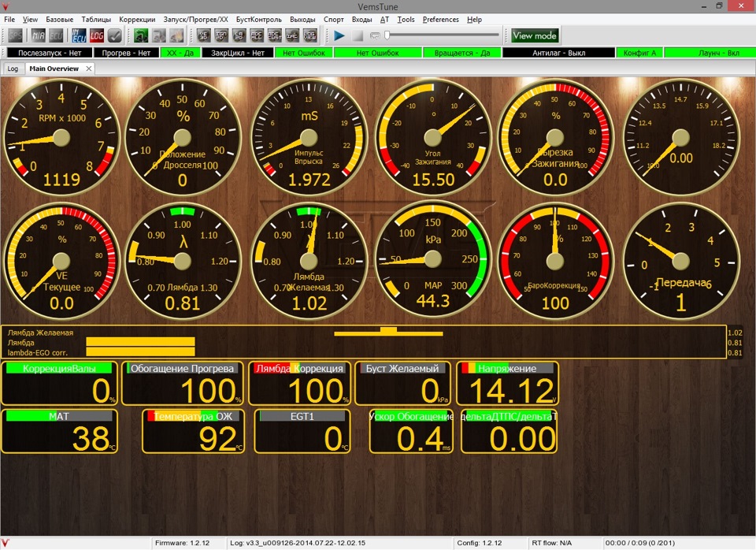Click the gray checkmark toolbar icon
Screen dimensions: 756x550
114,35
